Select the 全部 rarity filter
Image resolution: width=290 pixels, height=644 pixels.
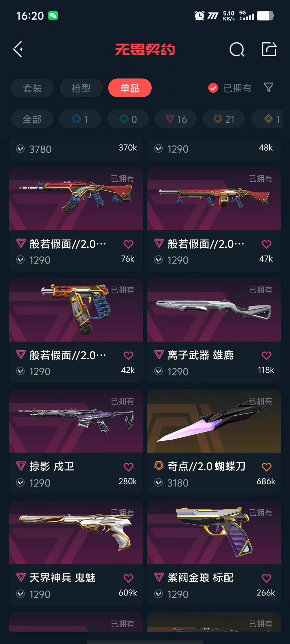(32, 119)
